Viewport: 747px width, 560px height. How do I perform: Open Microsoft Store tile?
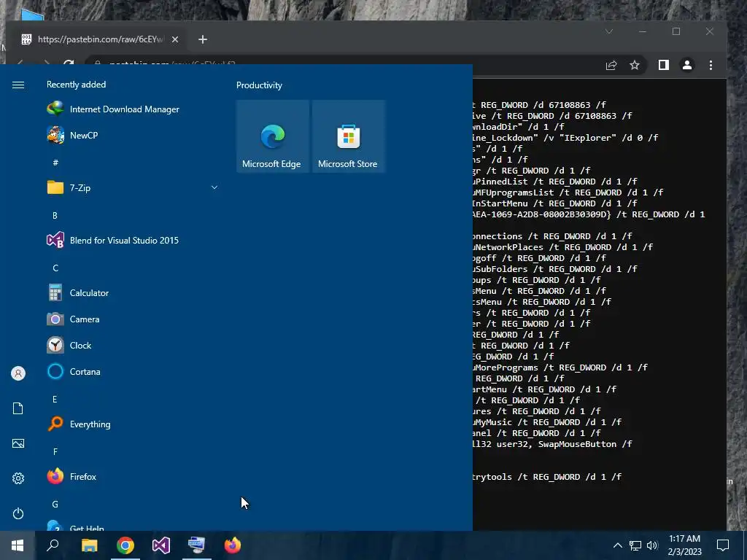(x=348, y=136)
